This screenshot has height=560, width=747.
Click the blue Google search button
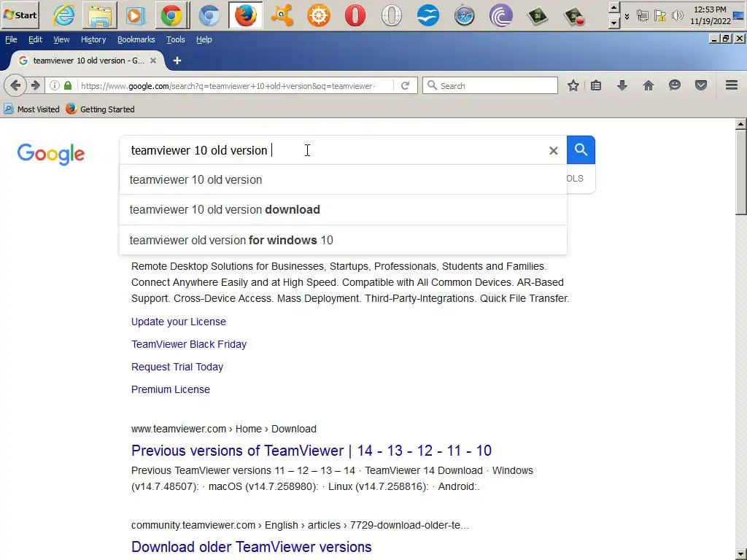581,150
